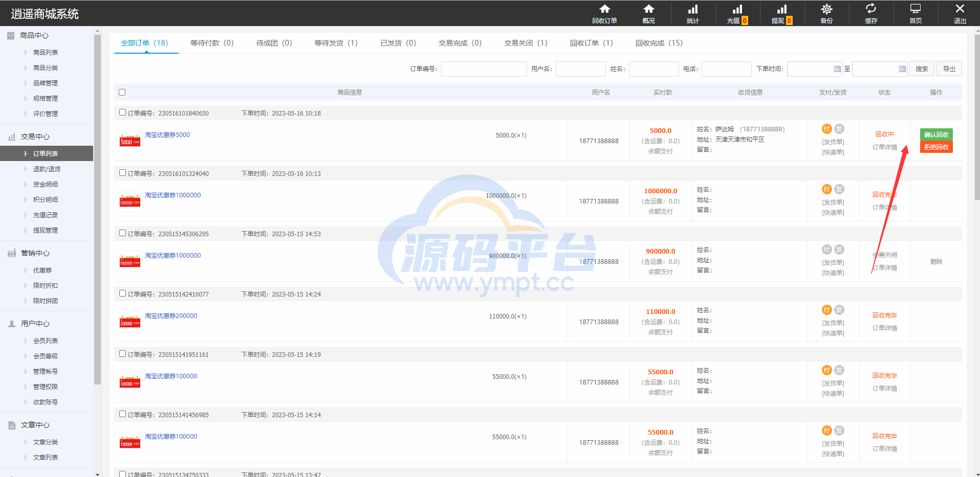Screen dimensions: 980x477
Task: Click [快递单] for order 230515141951161
Action: coord(833,394)
